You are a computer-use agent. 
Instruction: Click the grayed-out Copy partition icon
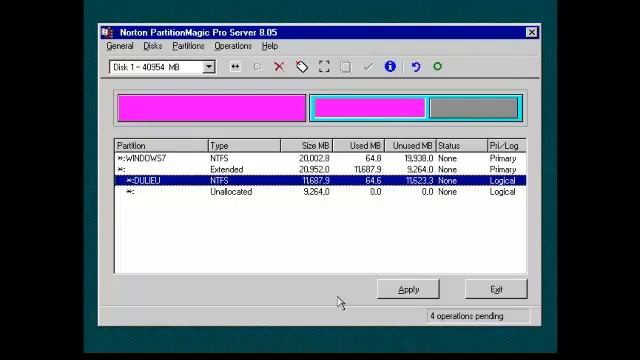pyautogui.click(x=346, y=67)
